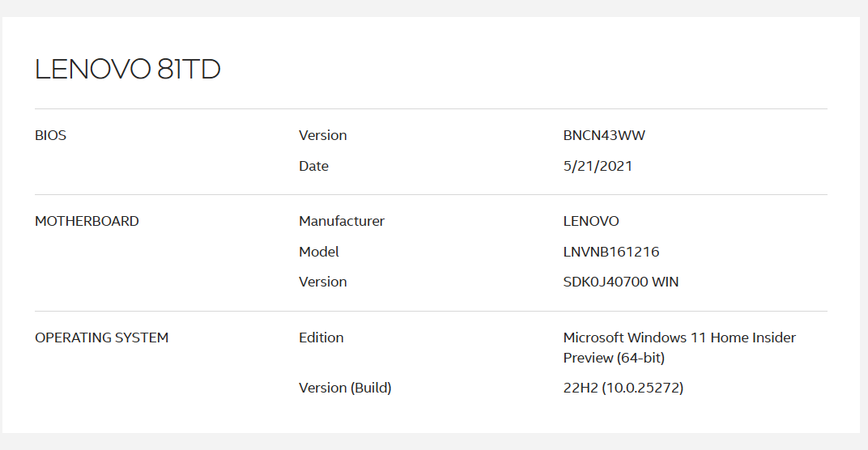The width and height of the screenshot is (868, 450).
Task: Click the Preview (64-bit) text line
Action: (x=614, y=358)
